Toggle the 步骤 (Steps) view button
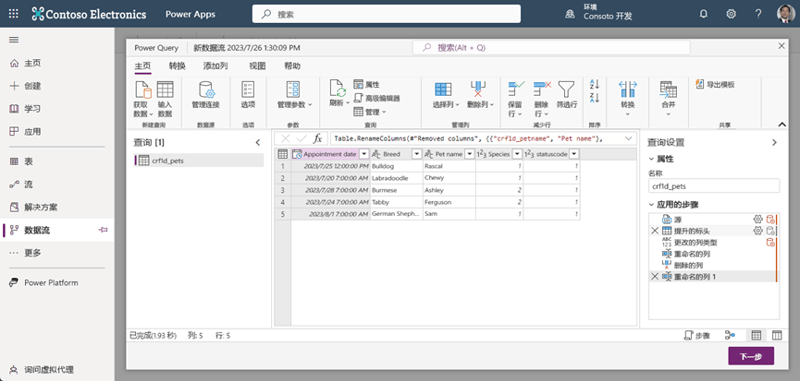Viewport: 800px width, 381px height. (696, 335)
